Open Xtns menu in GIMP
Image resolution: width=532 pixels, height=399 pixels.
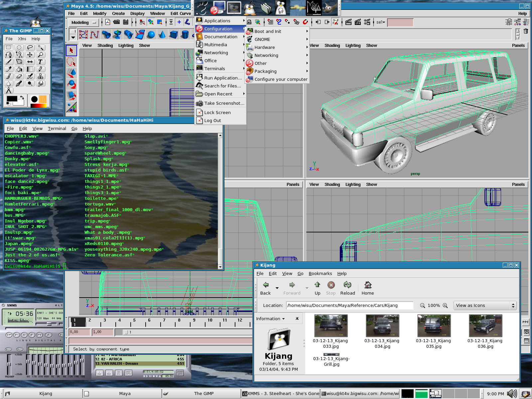[x=22, y=39]
